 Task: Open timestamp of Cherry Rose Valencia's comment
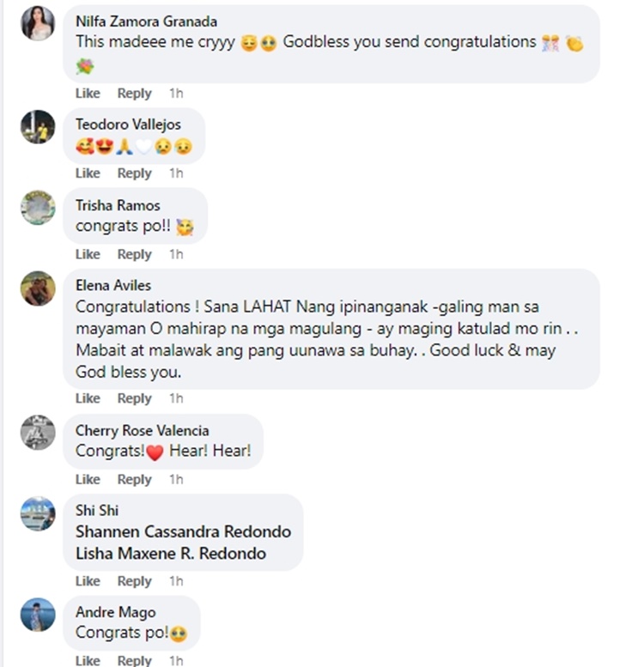tap(176, 479)
